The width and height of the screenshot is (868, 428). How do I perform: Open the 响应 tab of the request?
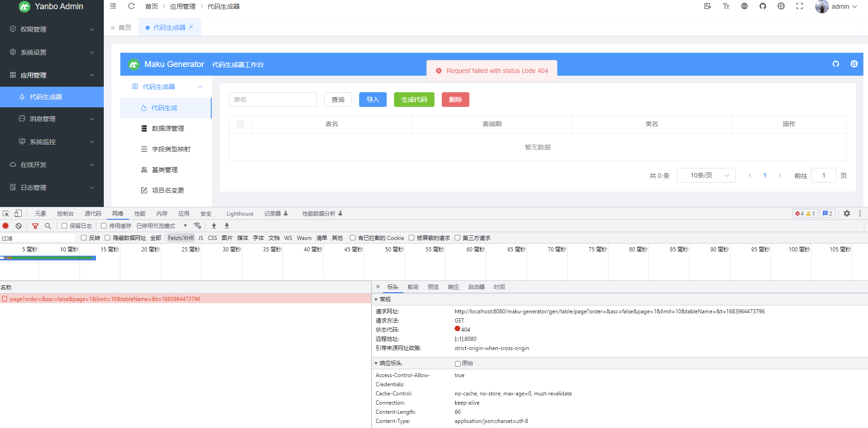pyautogui.click(x=453, y=287)
